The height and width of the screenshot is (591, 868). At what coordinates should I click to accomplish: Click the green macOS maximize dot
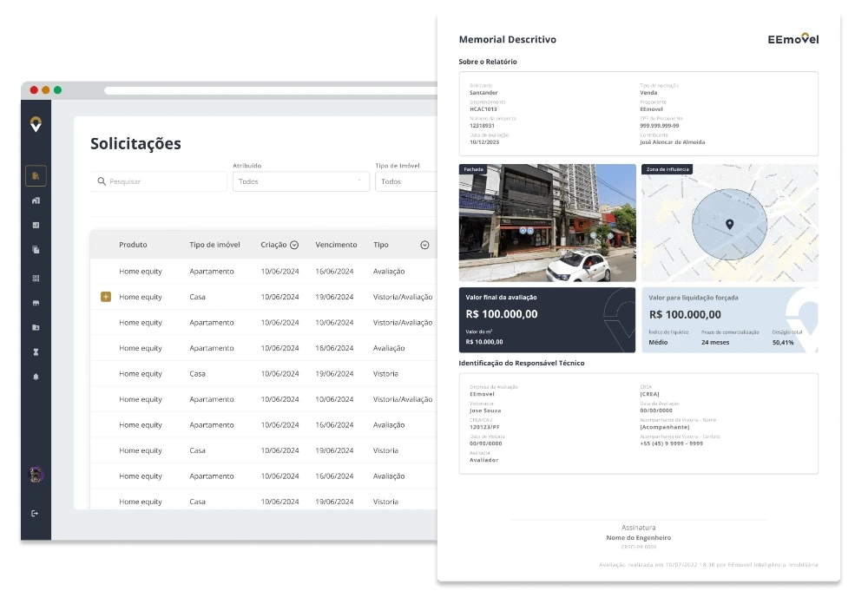coord(57,90)
